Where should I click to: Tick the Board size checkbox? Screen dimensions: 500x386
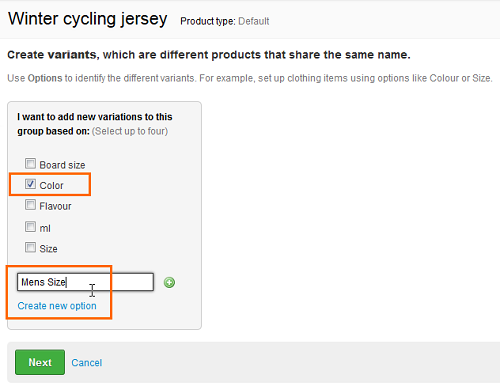[x=30, y=164]
